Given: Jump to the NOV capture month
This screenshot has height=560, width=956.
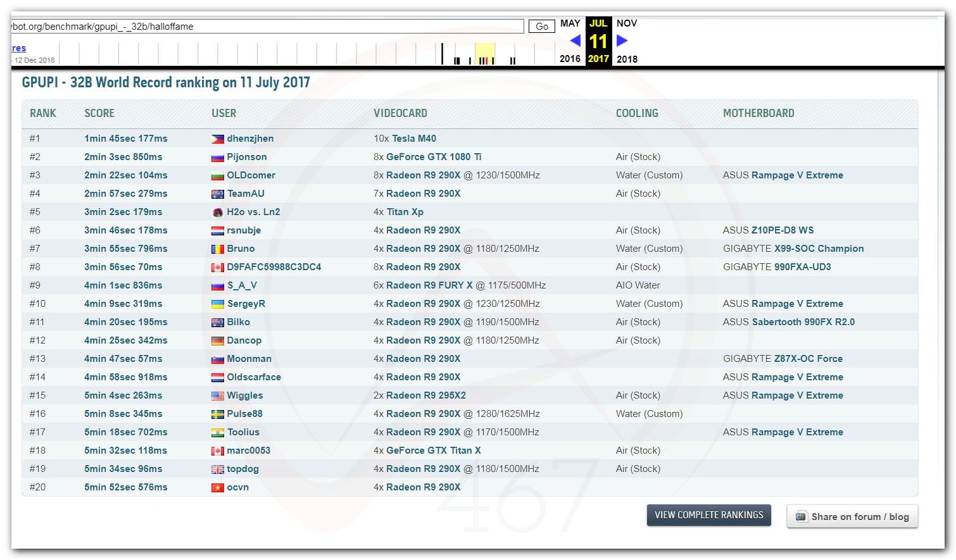Looking at the screenshot, I should [627, 23].
